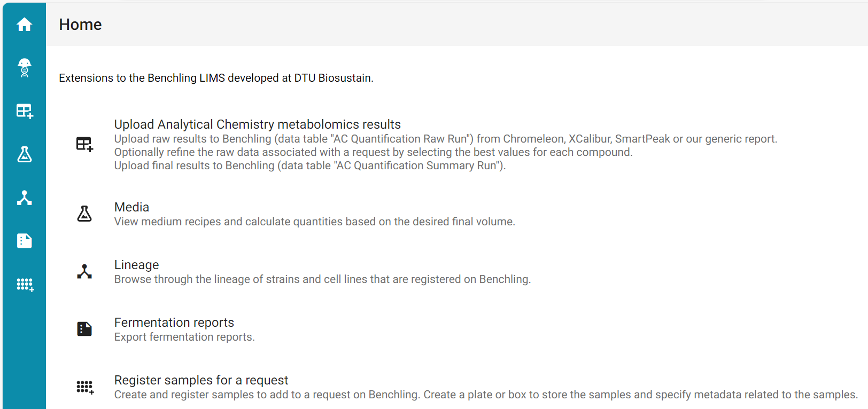
Task: Click the Export fermentation reports description
Action: 184,337
